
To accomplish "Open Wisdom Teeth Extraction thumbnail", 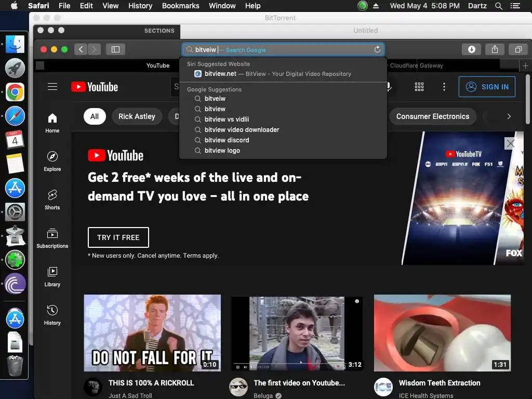I will (442, 333).
